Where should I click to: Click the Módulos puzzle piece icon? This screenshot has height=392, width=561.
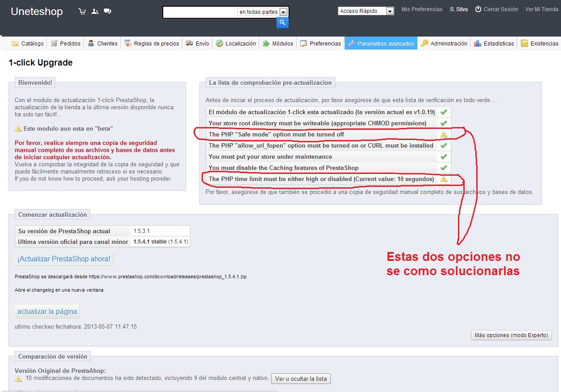266,43
